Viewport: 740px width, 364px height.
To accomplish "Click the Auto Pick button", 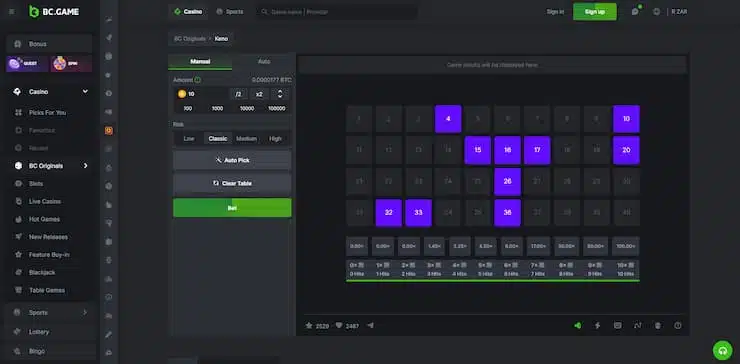I will coord(232,161).
